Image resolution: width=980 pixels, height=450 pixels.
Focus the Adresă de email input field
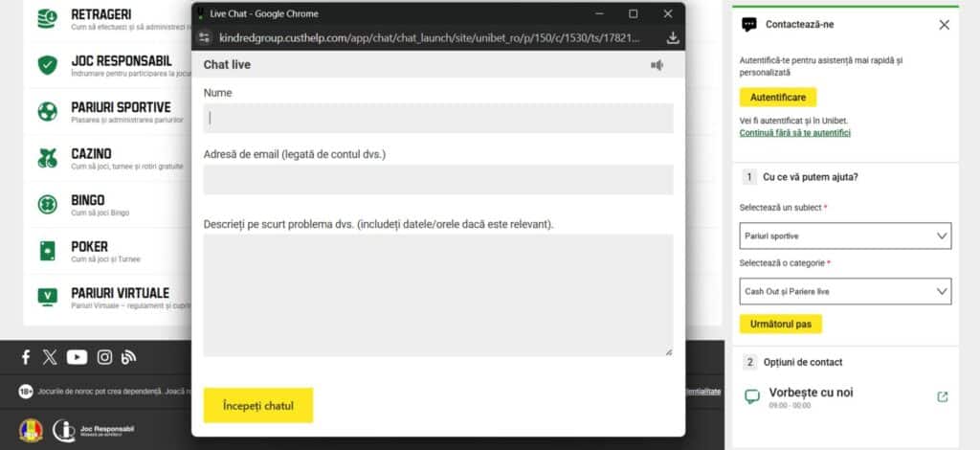click(438, 179)
